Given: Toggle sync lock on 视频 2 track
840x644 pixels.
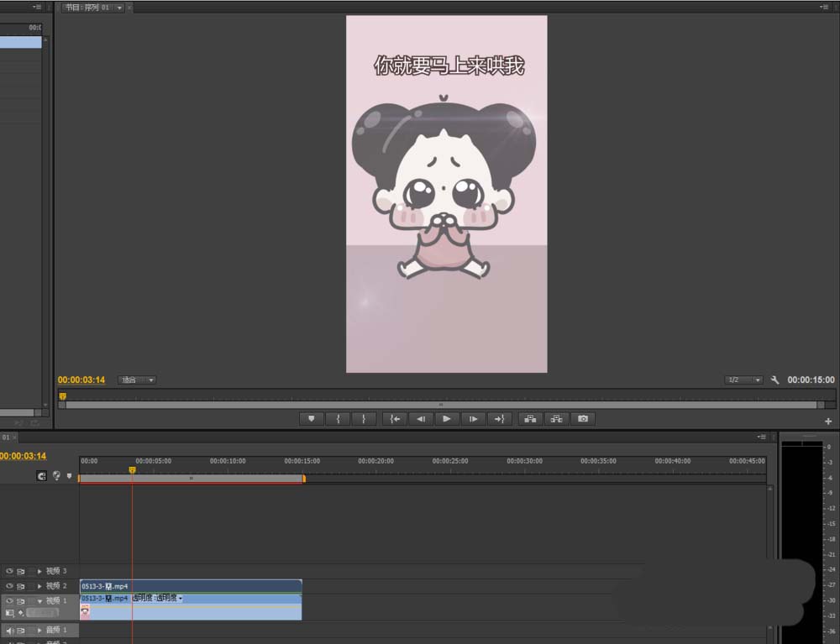Looking at the screenshot, I should coord(21,586).
